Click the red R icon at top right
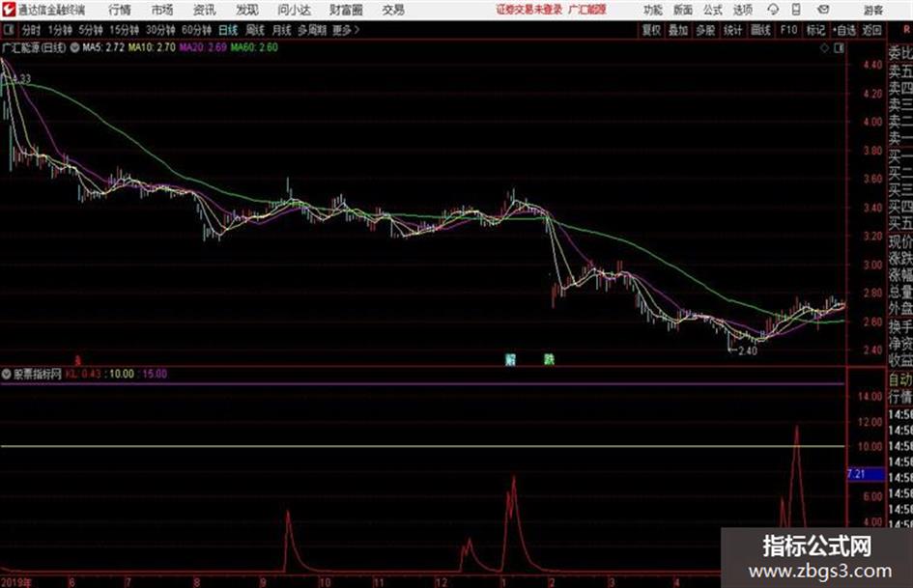The image size is (913, 588). click(x=906, y=29)
